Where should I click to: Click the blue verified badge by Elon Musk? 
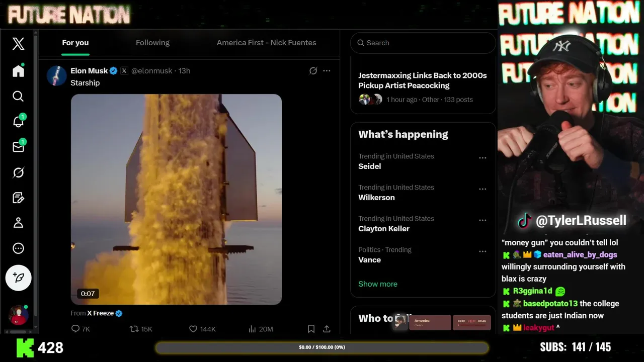(x=114, y=71)
